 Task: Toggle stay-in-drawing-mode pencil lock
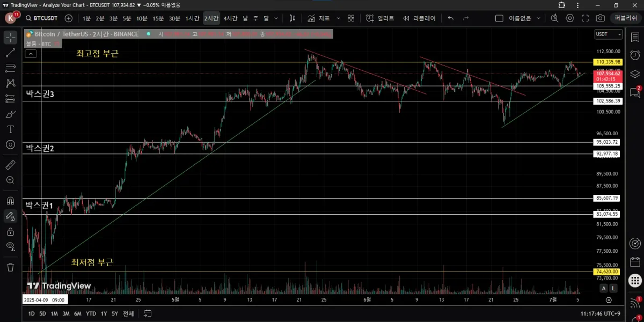(10, 216)
